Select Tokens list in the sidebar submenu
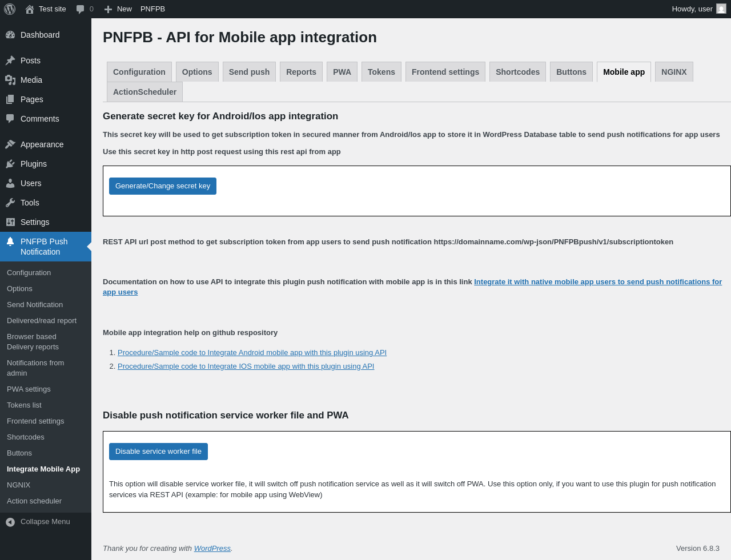The image size is (731, 560). (24, 405)
